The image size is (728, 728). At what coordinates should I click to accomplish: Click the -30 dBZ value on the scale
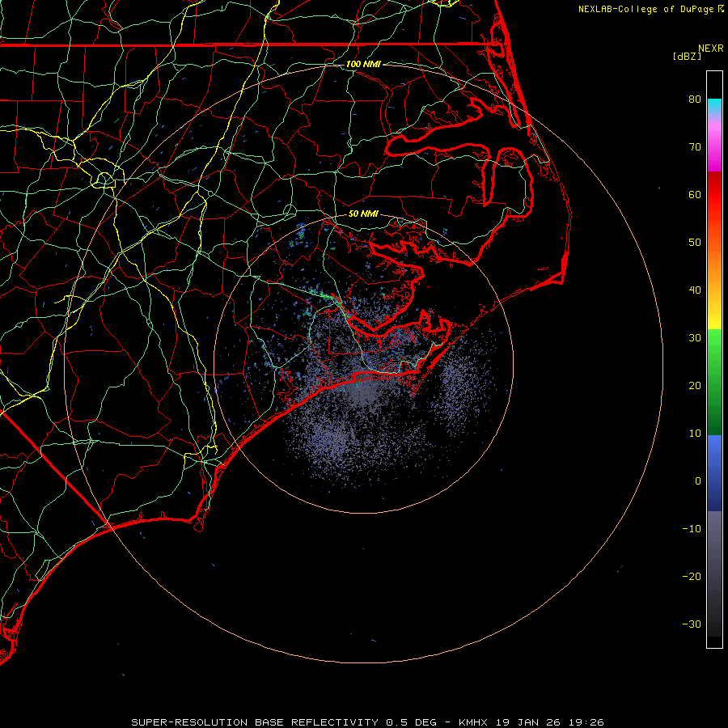(692, 624)
